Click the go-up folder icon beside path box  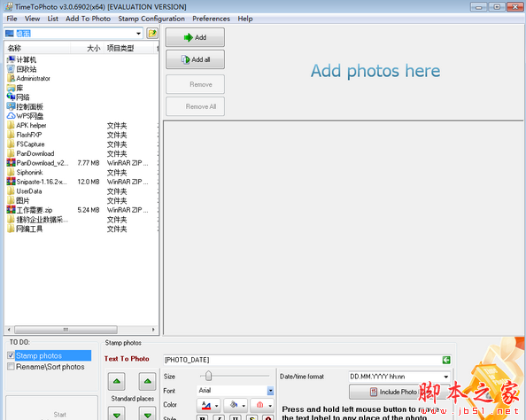click(x=152, y=34)
